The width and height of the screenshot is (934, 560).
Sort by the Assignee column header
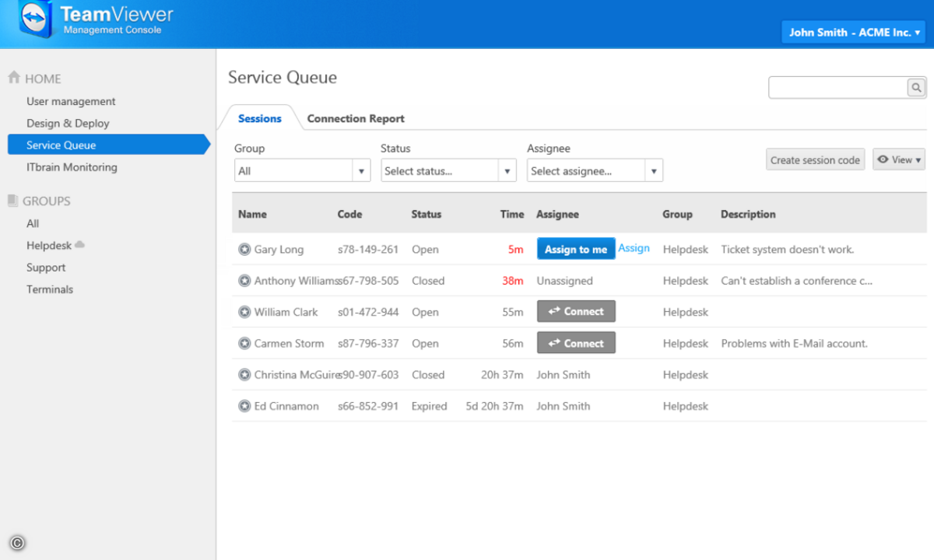click(x=557, y=214)
